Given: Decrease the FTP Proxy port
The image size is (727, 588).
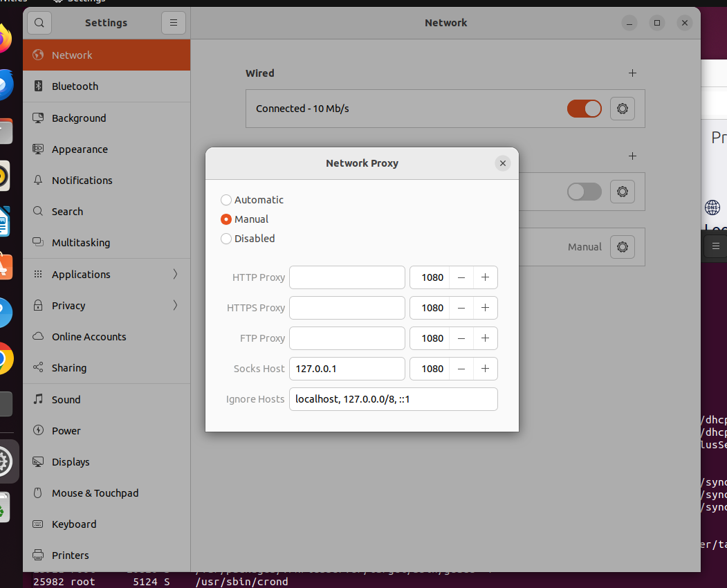Looking at the screenshot, I should pyautogui.click(x=461, y=338).
